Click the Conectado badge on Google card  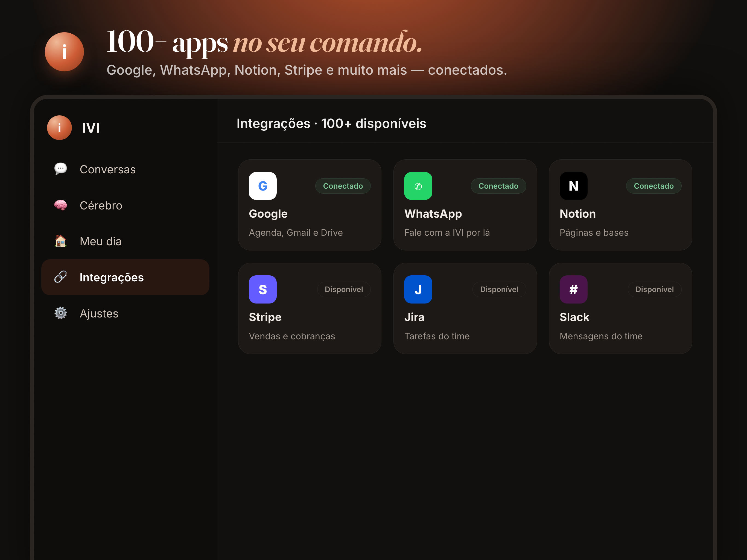343,186
